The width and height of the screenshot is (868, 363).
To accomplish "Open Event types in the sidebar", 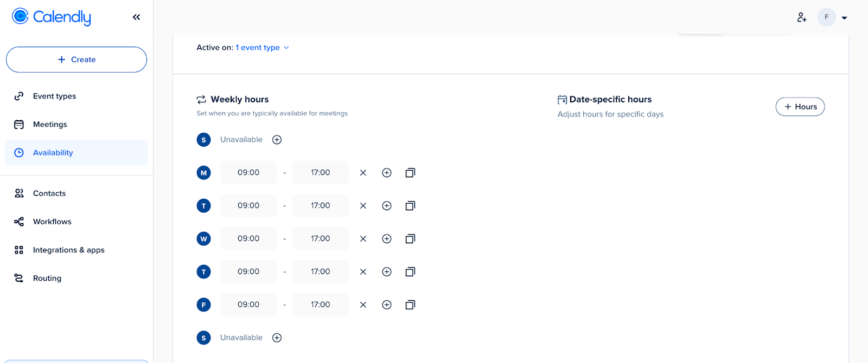I will pyautogui.click(x=76, y=96).
